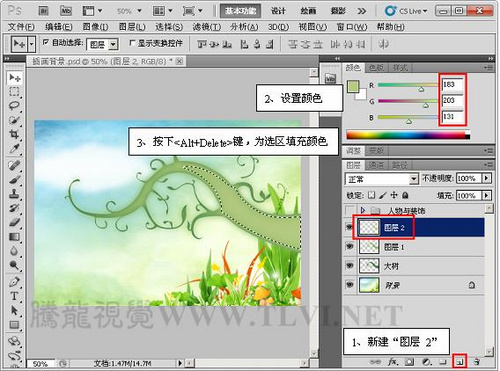Image resolution: width=500 pixels, height=371 pixels.
Task: Select the Eraser tool
Action: [x=15, y=223]
